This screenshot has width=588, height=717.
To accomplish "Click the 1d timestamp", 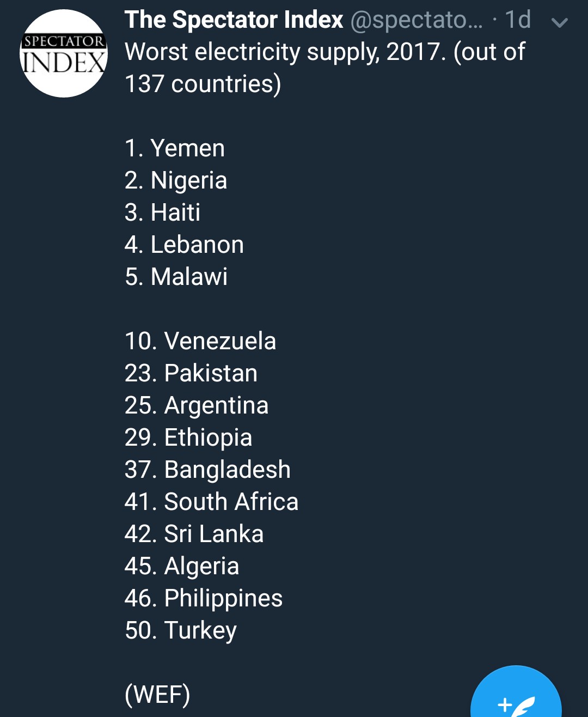I will click(518, 20).
